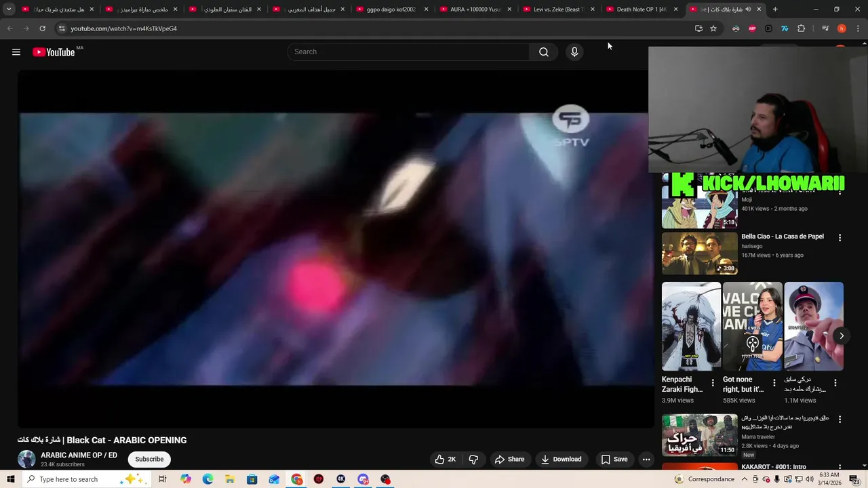Switch to the 'Levi vs. Zeke' tab
The height and width of the screenshot is (488, 868).
tap(559, 9)
